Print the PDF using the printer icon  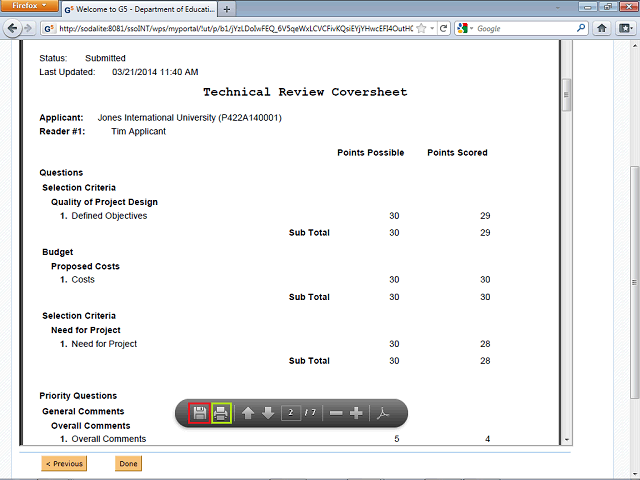(221, 413)
